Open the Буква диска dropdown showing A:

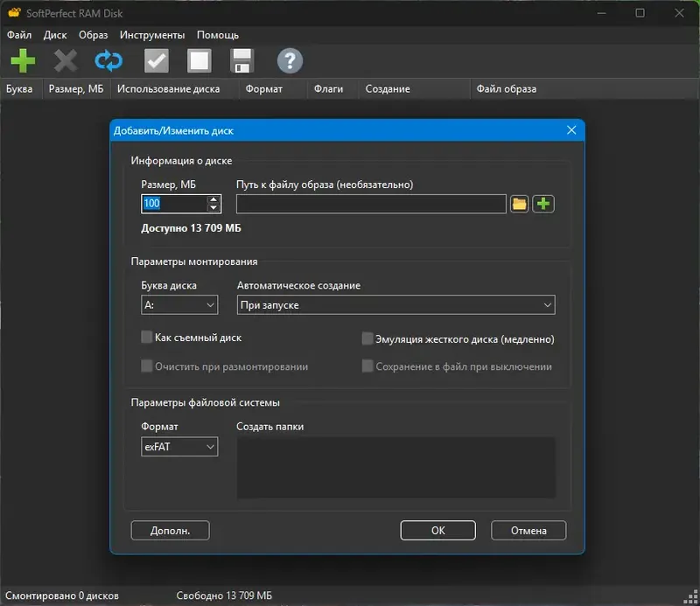pos(179,305)
